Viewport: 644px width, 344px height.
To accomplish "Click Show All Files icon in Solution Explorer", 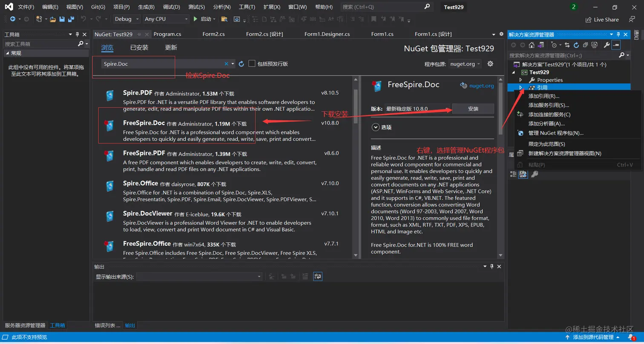I will (x=594, y=45).
